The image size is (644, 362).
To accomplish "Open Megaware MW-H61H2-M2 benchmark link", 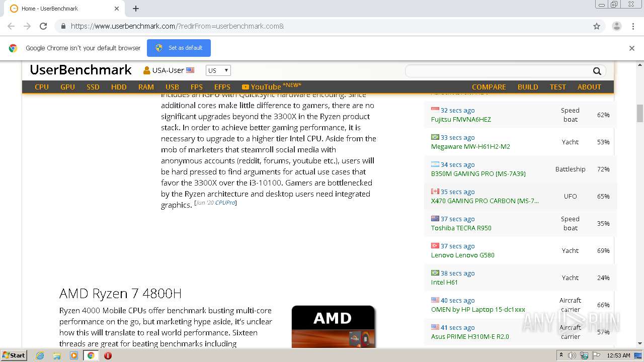I will click(x=470, y=146).
